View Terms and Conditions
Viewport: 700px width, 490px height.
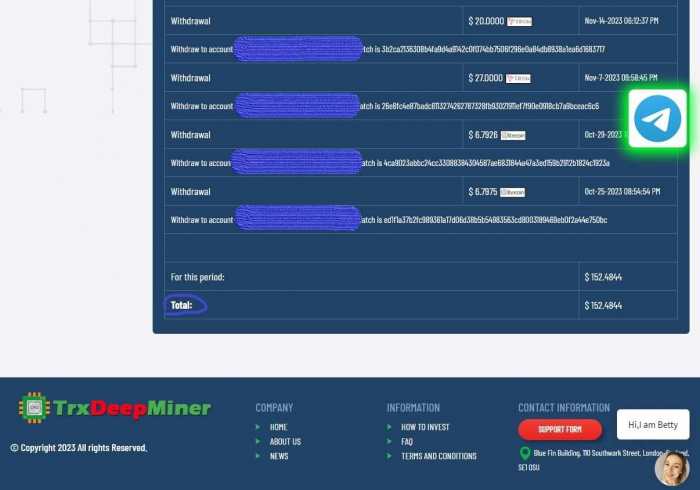tap(438, 456)
